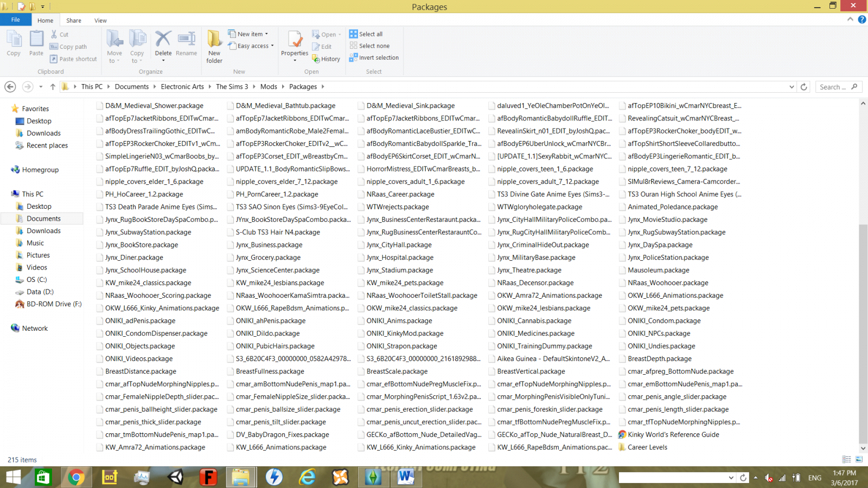Screen dimensions: 868x488
Task: Click the Paste icon in the ribbon
Action: [x=36, y=43]
